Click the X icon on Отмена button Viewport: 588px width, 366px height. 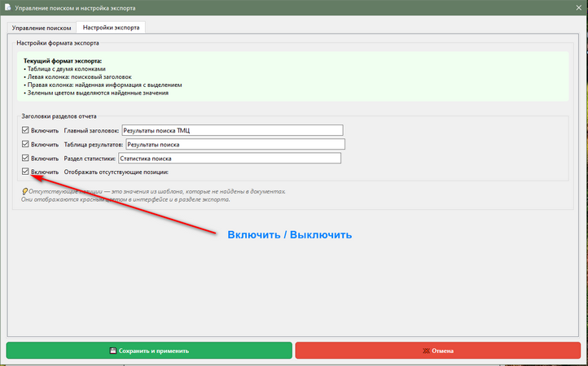426,351
